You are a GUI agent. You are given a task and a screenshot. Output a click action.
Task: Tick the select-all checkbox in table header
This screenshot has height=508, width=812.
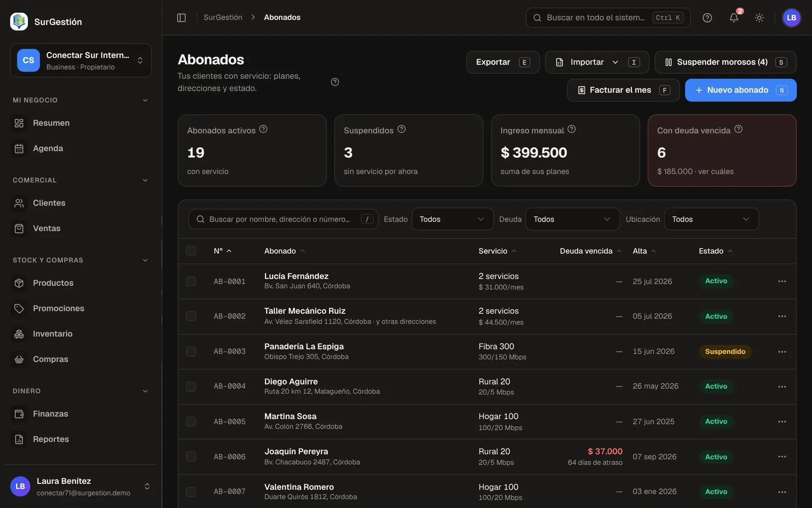pyautogui.click(x=191, y=251)
